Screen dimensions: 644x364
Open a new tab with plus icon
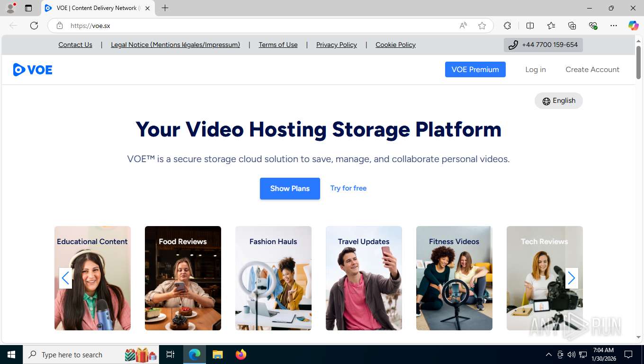click(165, 8)
